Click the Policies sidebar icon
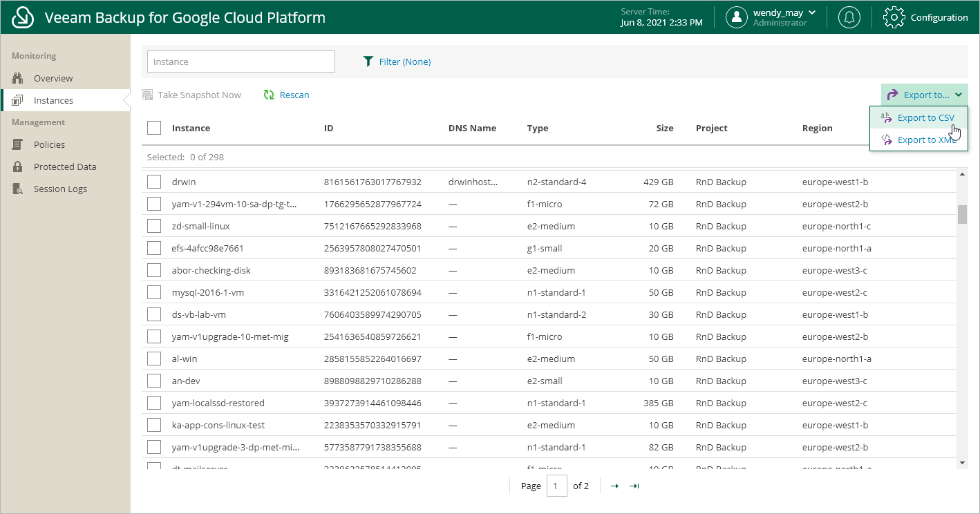 click(18, 144)
